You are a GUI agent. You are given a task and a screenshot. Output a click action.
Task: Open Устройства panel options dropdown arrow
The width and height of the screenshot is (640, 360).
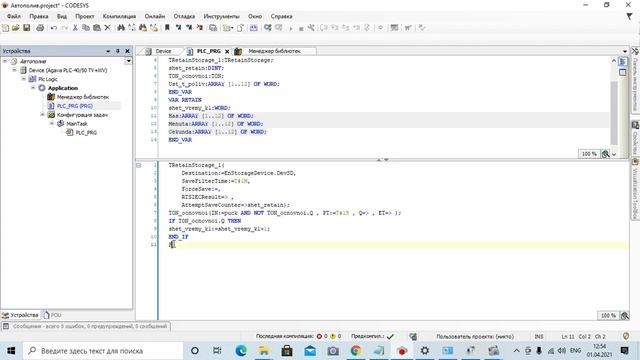tap(108, 51)
